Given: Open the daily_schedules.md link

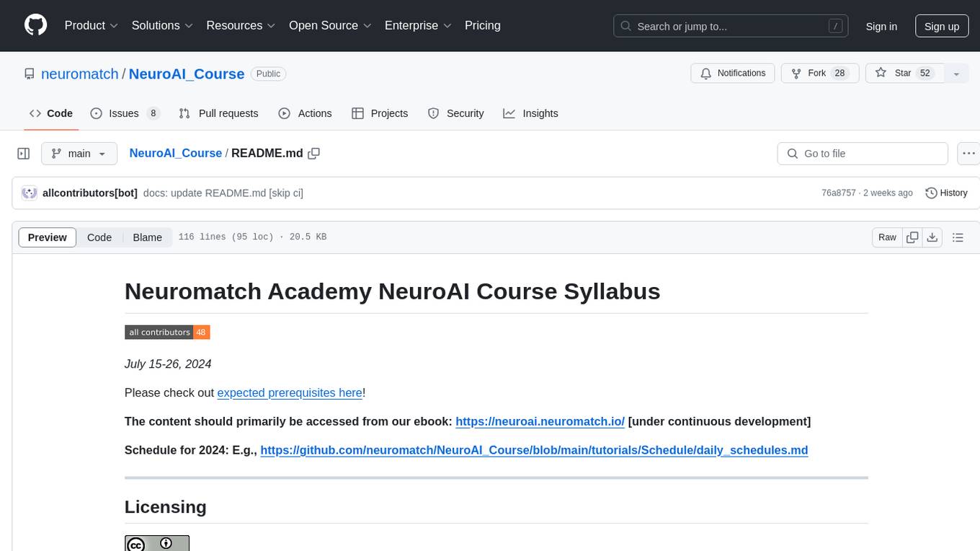Looking at the screenshot, I should point(534,451).
